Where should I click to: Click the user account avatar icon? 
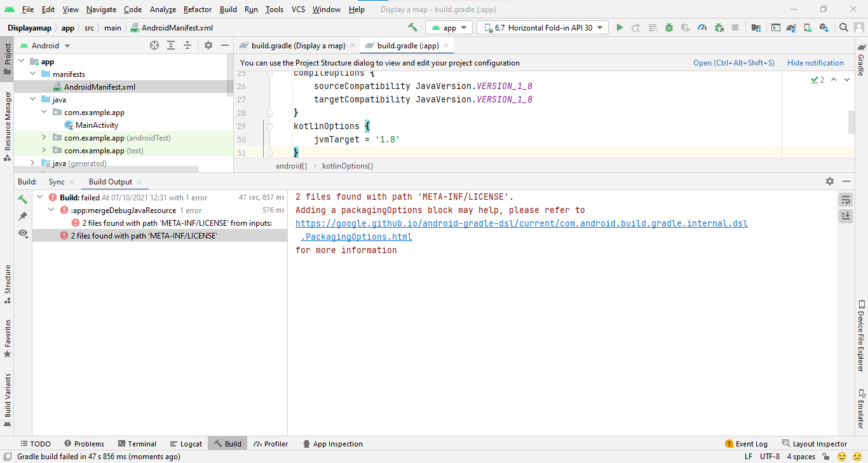coord(859,27)
